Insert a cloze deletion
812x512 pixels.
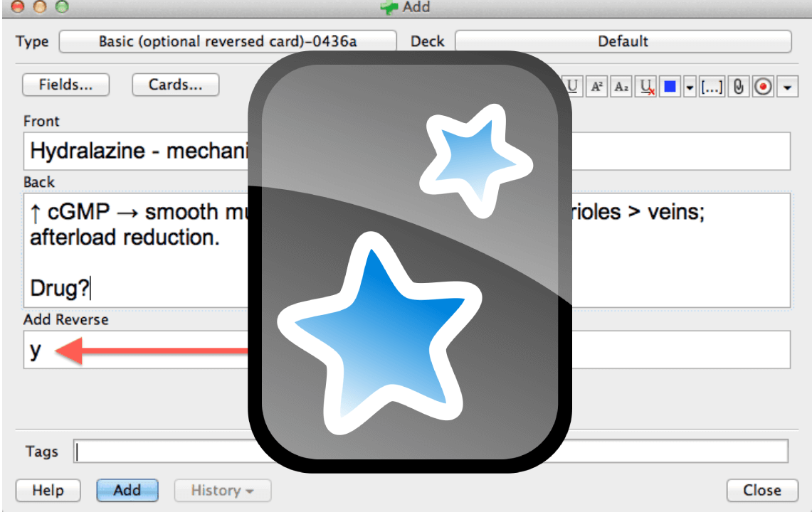tap(712, 87)
